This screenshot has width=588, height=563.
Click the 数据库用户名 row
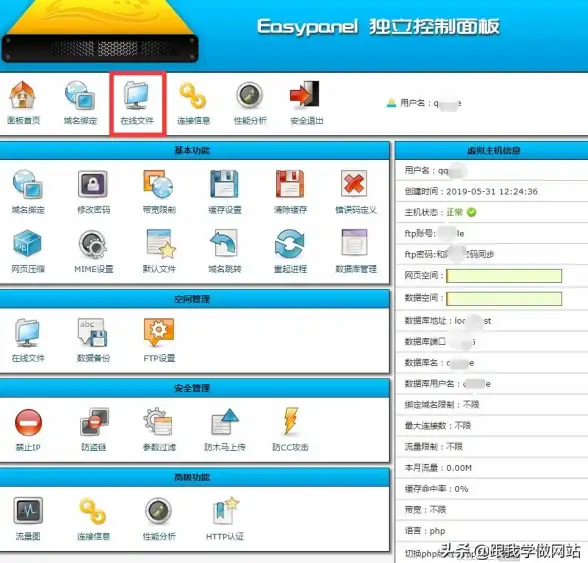(x=492, y=384)
